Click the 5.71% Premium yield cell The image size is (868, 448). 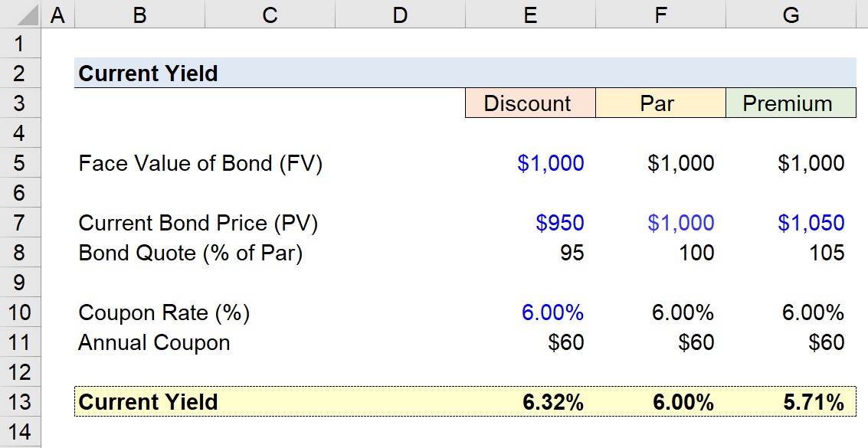pos(791,401)
